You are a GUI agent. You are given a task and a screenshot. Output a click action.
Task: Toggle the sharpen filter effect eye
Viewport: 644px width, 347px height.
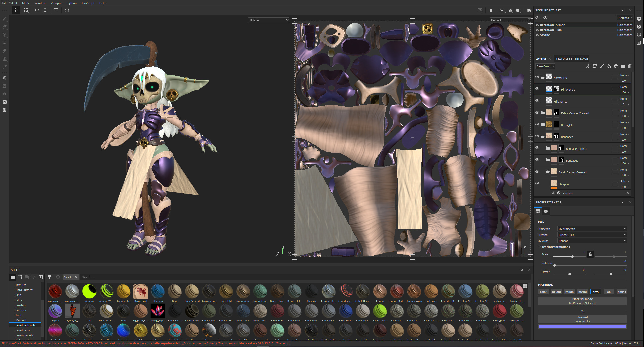coord(554,193)
